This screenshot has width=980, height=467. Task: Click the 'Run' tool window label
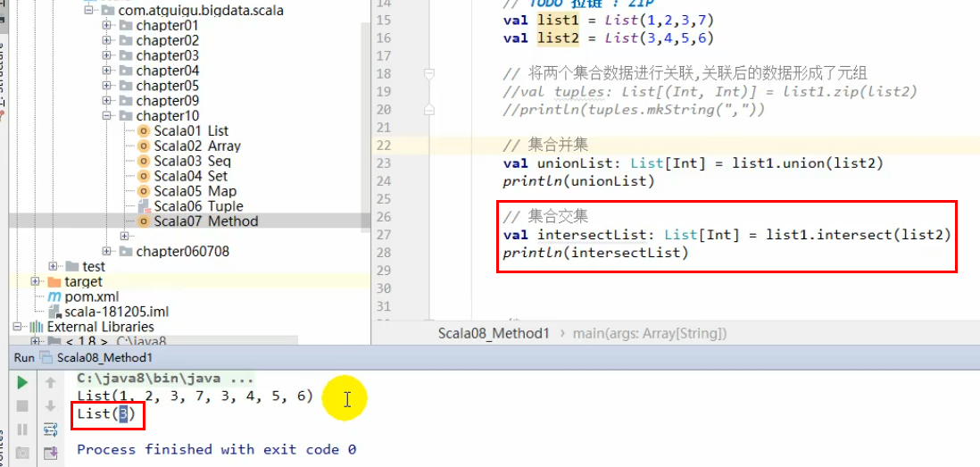24,357
